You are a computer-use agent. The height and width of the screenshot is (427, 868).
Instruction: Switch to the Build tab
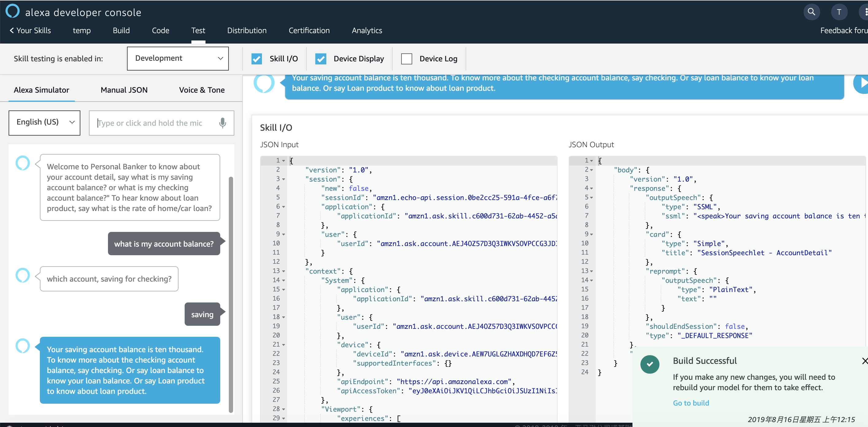pyautogui.click(x=121, y=31)
